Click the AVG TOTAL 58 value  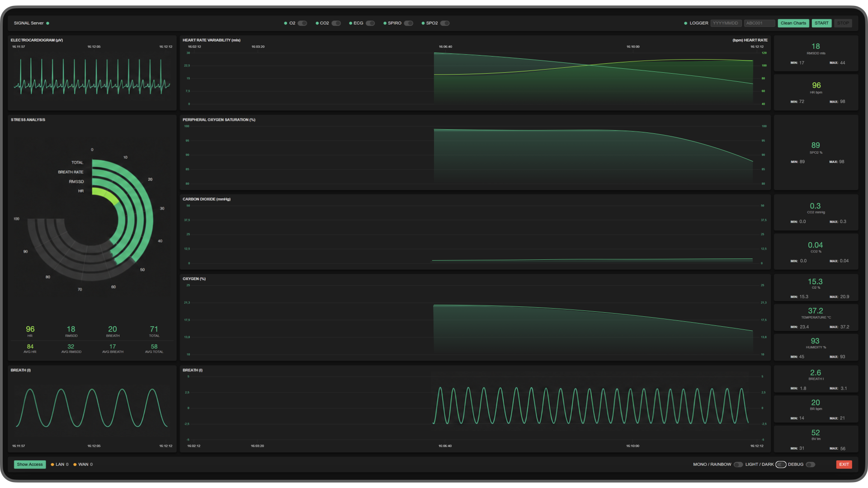154,347
